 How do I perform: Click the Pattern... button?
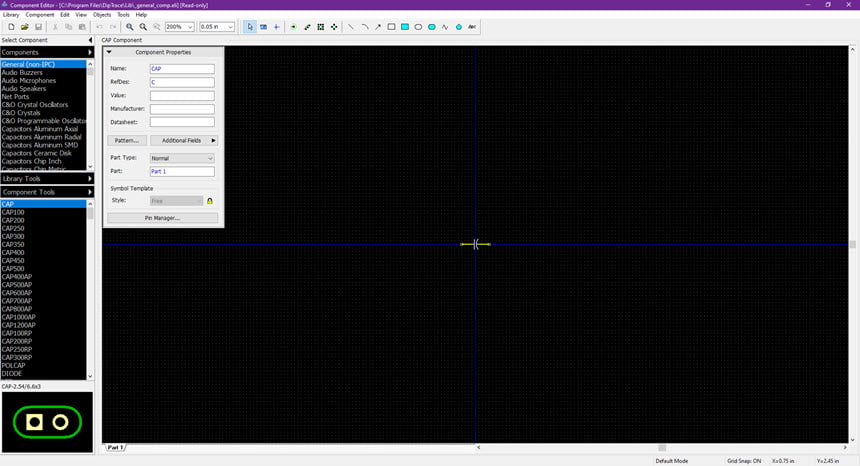(127, 141)
